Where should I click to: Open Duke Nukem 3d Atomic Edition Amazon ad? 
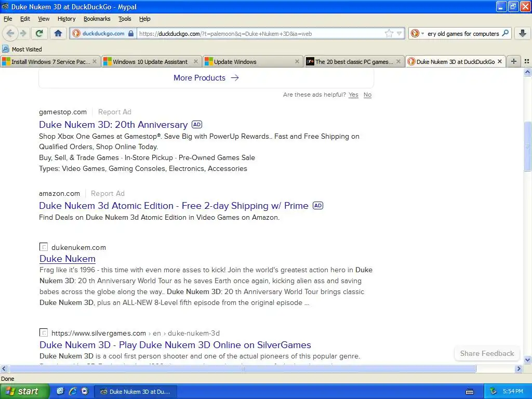click(x=174, y=206)
